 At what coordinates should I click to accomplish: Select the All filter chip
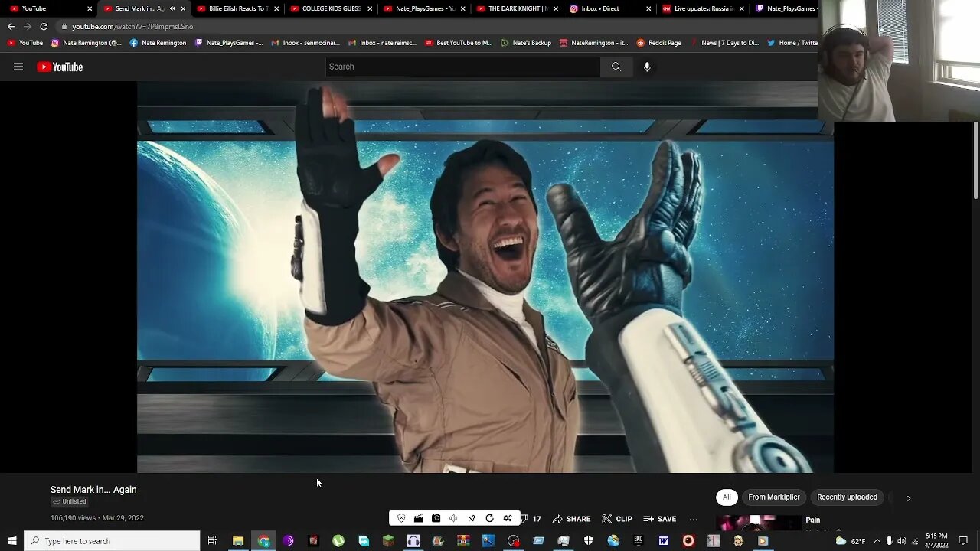(727, 497)
